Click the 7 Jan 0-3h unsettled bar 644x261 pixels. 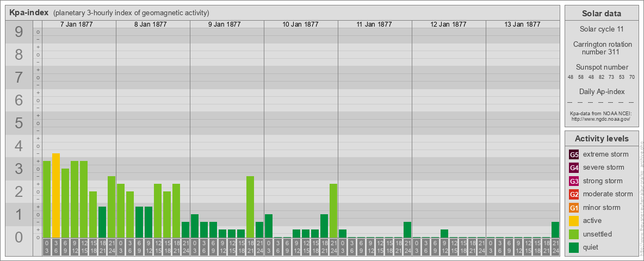click(x=47, y=199)
